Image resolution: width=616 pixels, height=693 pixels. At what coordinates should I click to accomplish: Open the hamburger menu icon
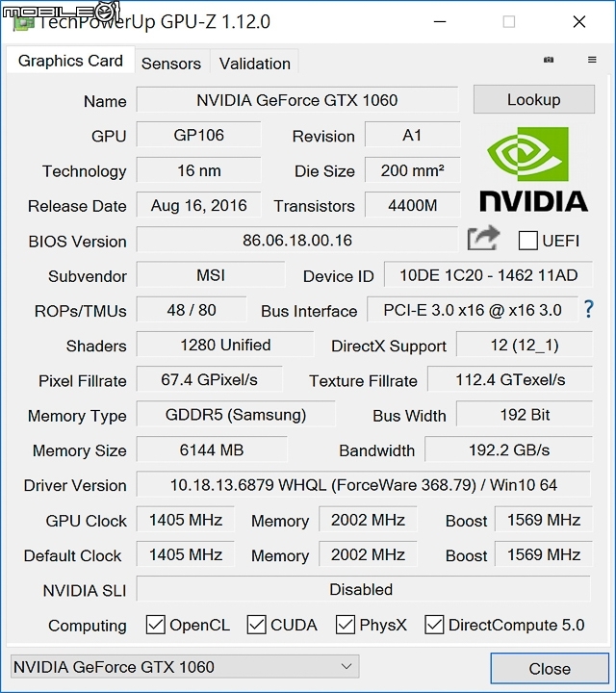(592, 60)
